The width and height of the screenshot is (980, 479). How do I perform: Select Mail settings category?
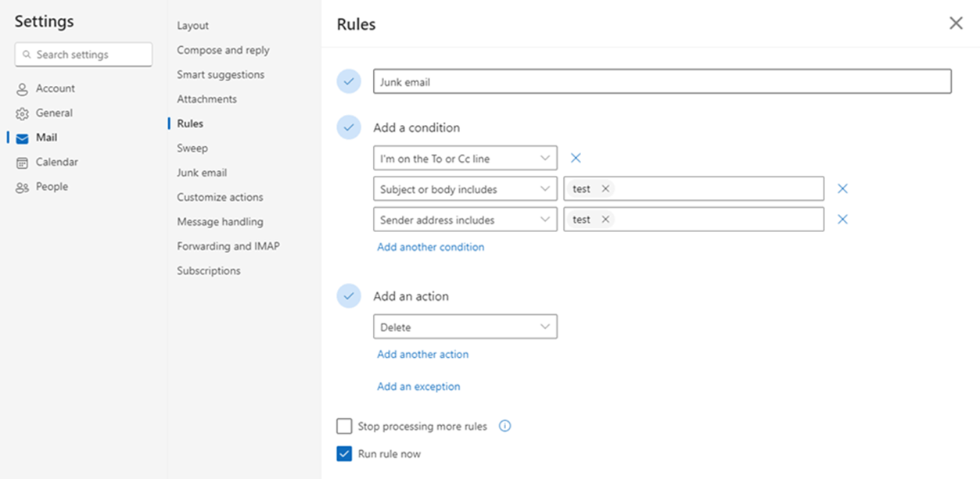click(46, 138)
